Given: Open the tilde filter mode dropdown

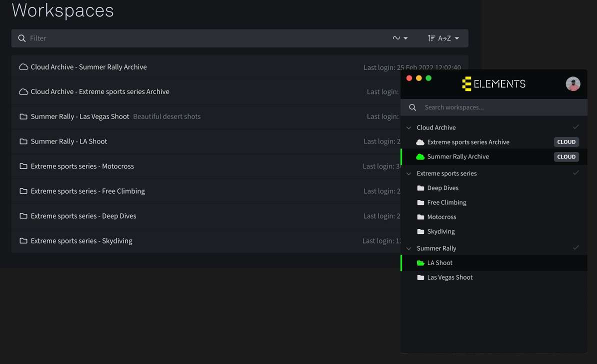Looking at the screenshot, I should [x=400, y=38].
